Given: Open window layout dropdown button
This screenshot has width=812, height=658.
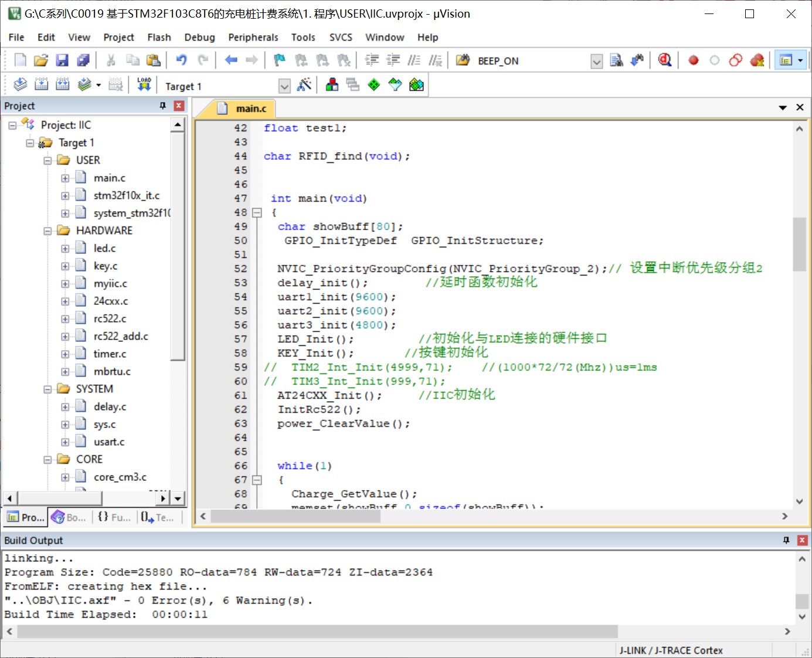Looking at the screenshot, I should [x=800, y=60].
